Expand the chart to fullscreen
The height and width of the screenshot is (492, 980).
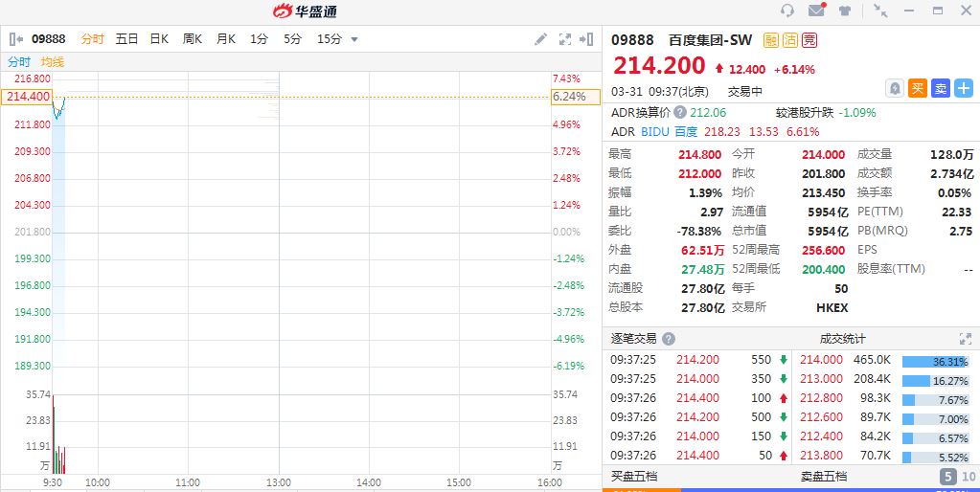pyautogui.click(x=564, y=39)
